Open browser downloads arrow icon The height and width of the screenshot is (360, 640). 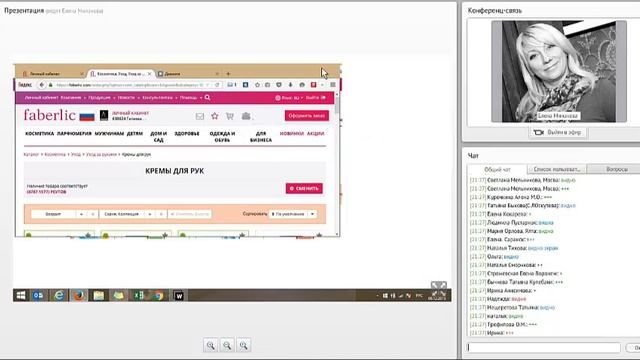pos(290,85)
